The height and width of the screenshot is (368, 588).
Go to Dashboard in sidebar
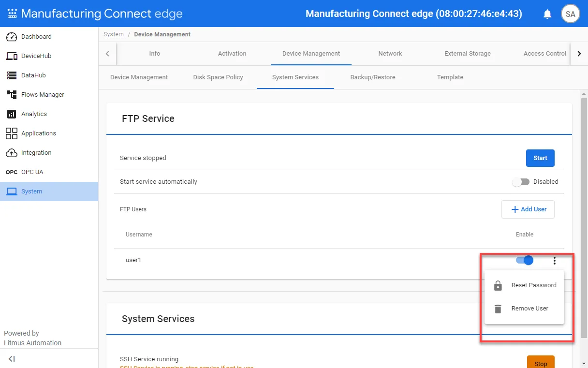pyautogui.click(x=49, y=37)
